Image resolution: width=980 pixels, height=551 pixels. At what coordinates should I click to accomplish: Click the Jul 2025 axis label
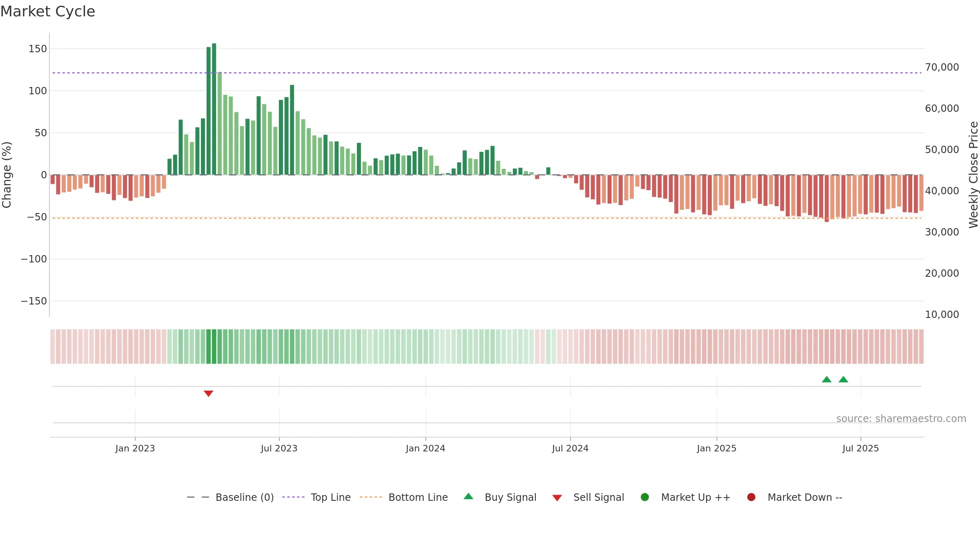861,448
